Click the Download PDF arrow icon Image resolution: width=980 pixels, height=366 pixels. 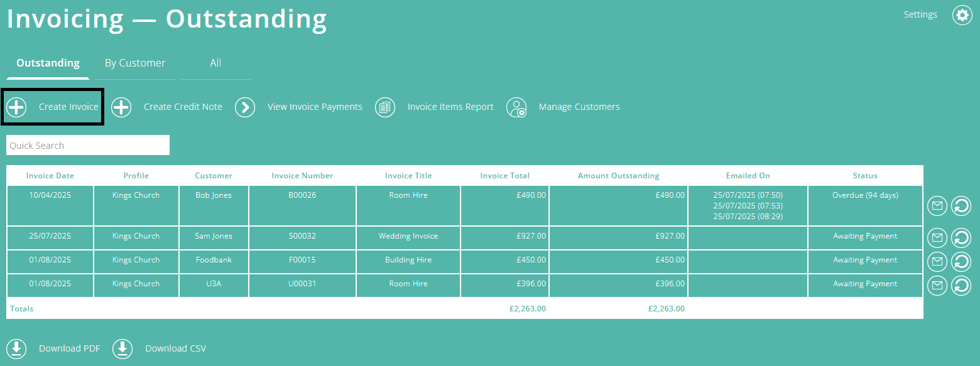16,348
